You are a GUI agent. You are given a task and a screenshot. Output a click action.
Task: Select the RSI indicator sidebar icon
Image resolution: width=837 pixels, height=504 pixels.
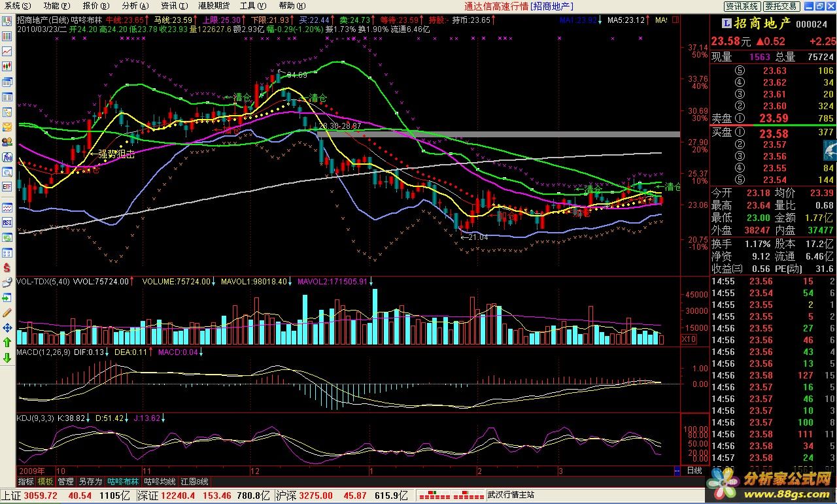(7, 222)
